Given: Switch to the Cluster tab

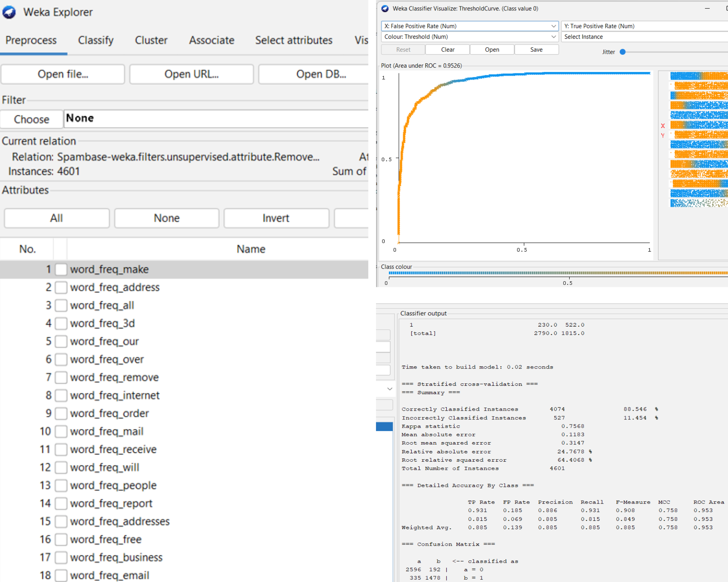Looking at the screenshot, I should 151,40.
